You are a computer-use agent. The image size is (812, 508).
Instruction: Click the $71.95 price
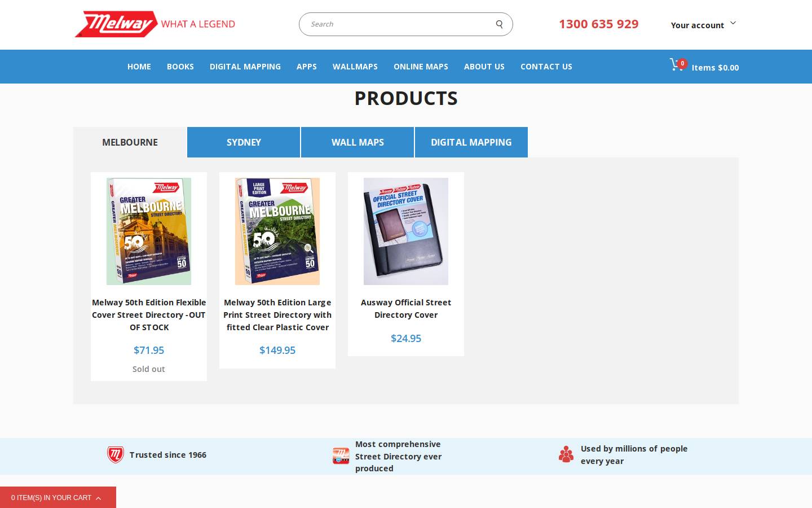click(149, 350)
